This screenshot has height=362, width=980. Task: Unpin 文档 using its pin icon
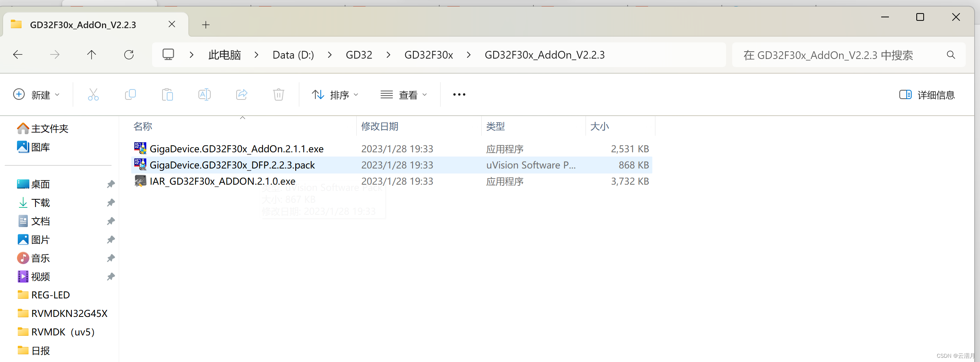[111, 221]
